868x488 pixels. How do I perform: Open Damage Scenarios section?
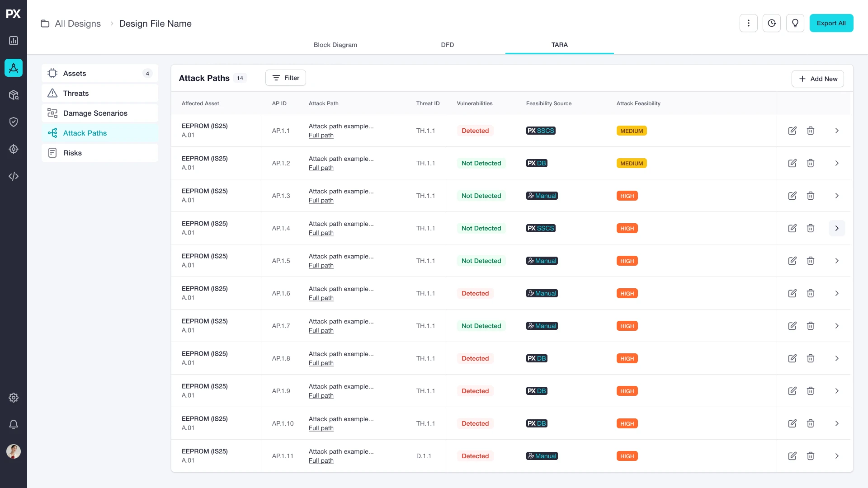click(x=100, y=113)
